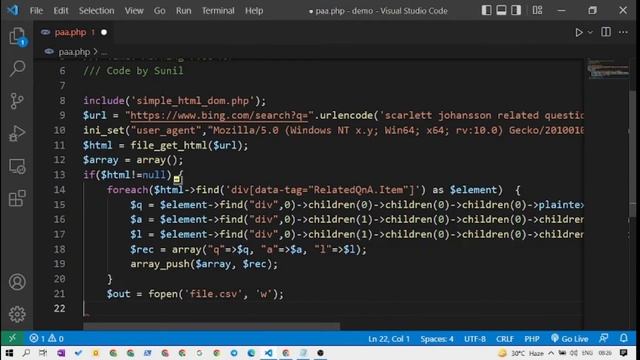Open the View menu
Viewport: 640px width, 360px height.
tap(134, 11)
